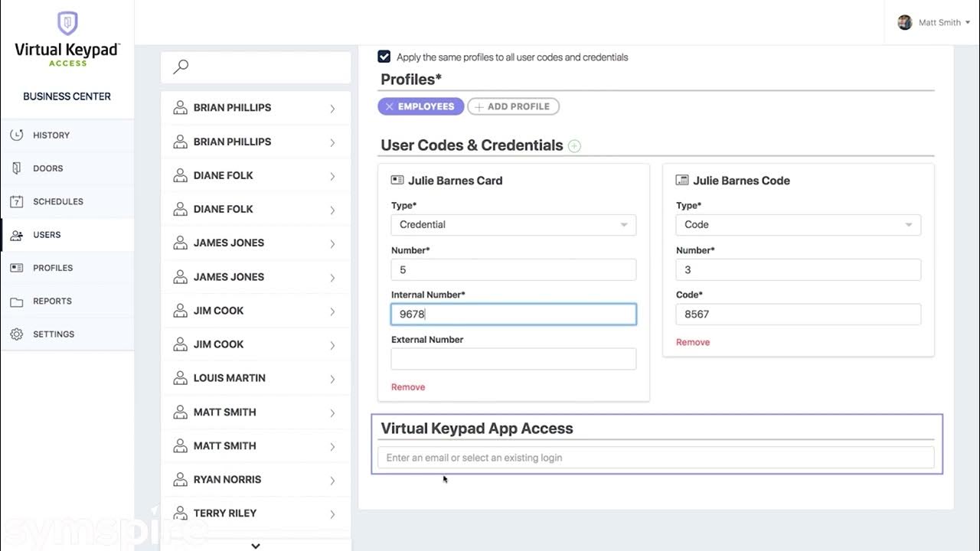The image size is (980, 551).
Task: Open the Reports section
Action: point(67,302)
